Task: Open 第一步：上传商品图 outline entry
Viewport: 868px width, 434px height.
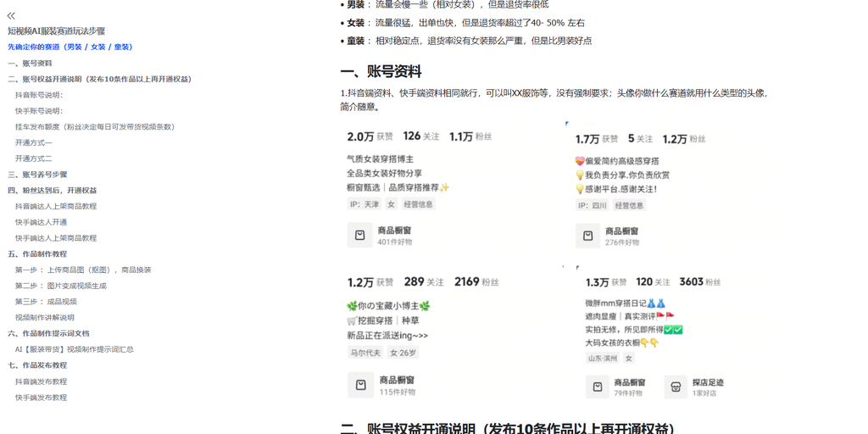Action: tap(83, 270)
